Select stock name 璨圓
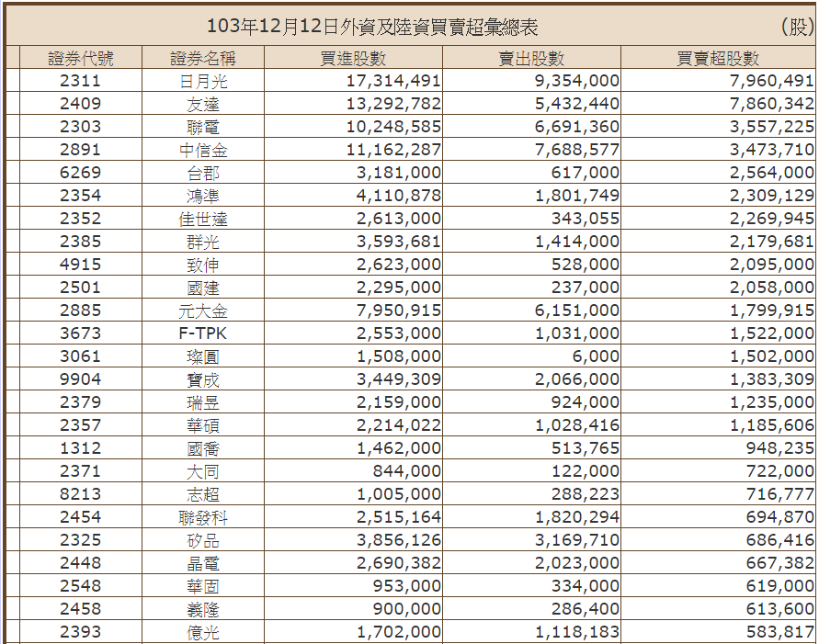Screen dimensions: 819x644 203,357
